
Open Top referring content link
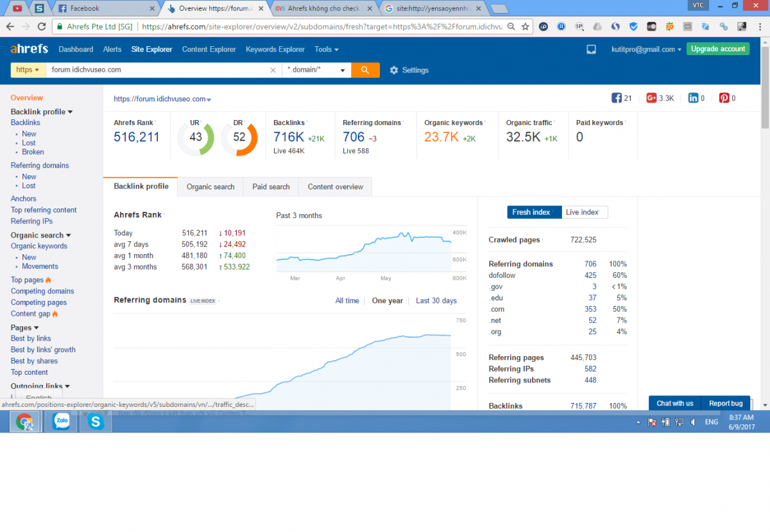44,210
